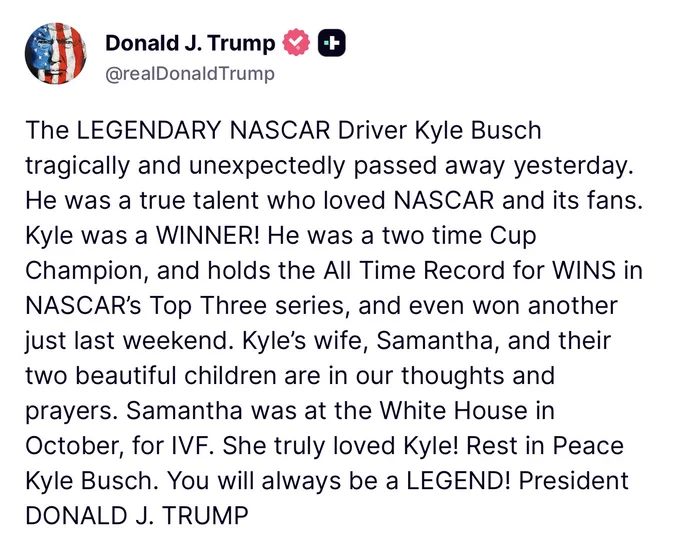
Task: Open the Donald J. Trump display name
Action: [x=190, y=43]
